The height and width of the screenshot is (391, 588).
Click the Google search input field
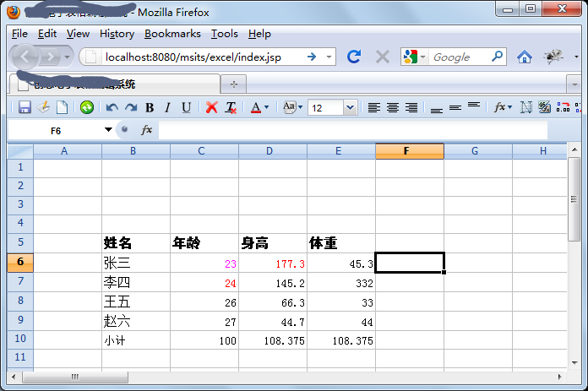click(x=459, y=57)
